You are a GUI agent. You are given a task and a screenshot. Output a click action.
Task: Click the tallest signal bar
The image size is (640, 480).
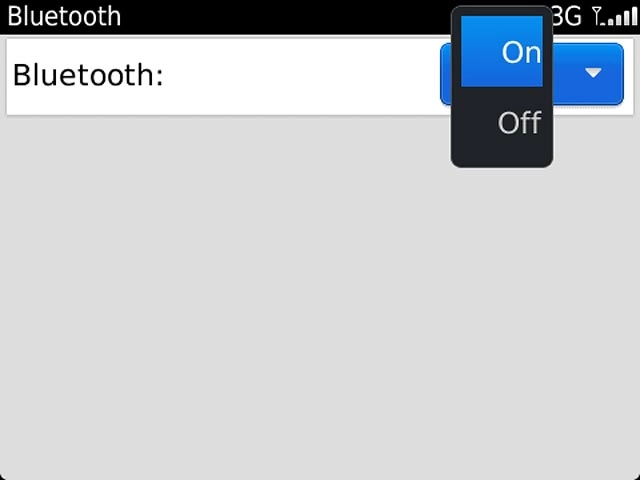pos(634,17)
